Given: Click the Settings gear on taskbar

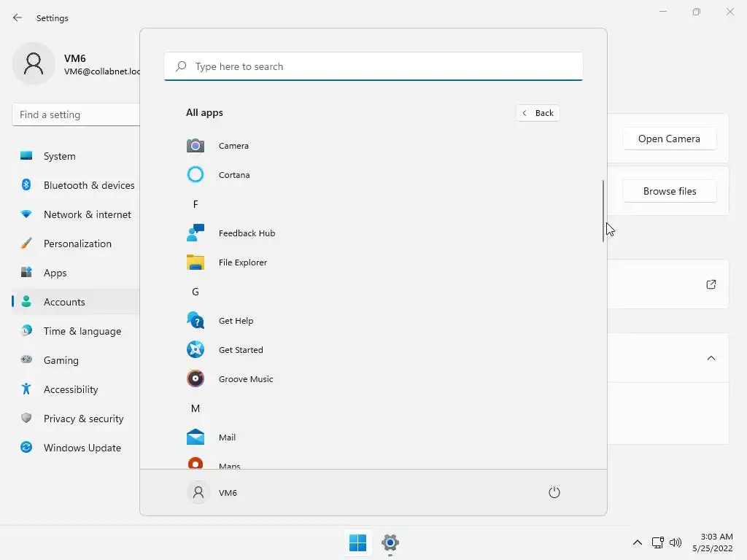Looking at the screenshot, I should point(390,542).
